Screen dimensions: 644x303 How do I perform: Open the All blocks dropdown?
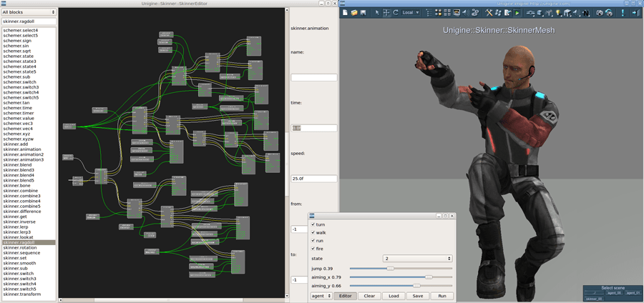tap(29, 12)
